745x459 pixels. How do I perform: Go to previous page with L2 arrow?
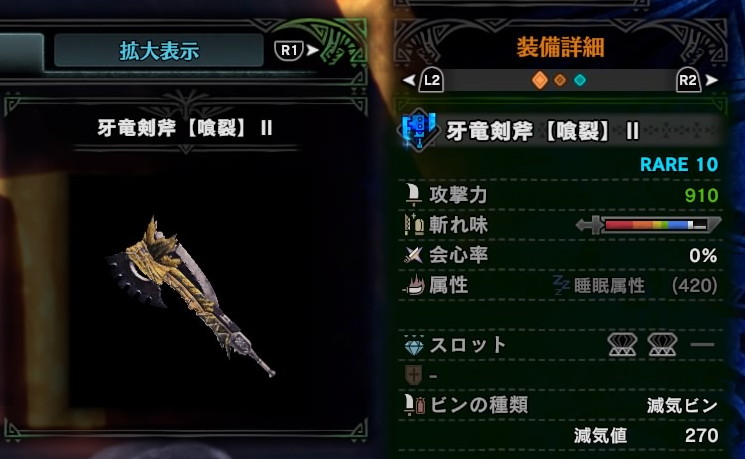[424, 80]
